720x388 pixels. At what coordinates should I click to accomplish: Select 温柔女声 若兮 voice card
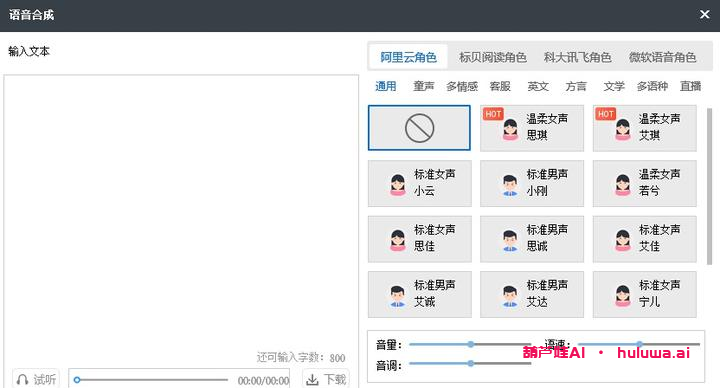coord(644,183)
